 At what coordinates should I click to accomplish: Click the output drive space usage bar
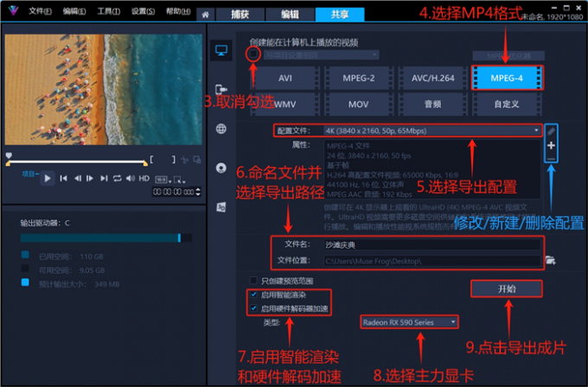coord(106,238)
